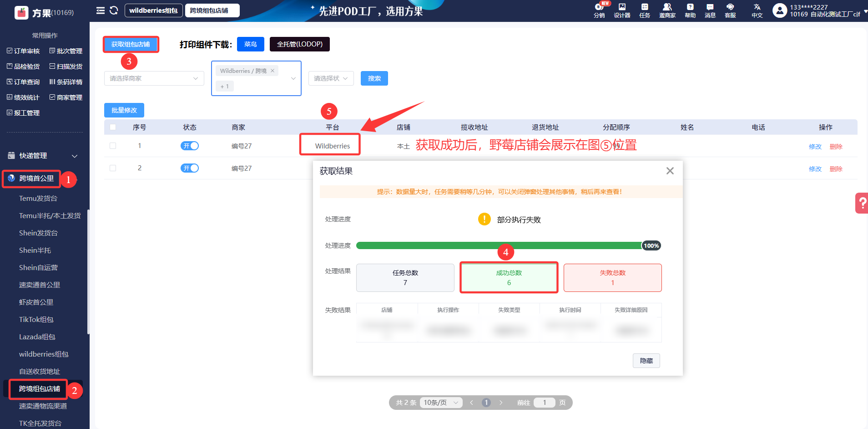Open 报工管理 quick action

coord(23,113)
